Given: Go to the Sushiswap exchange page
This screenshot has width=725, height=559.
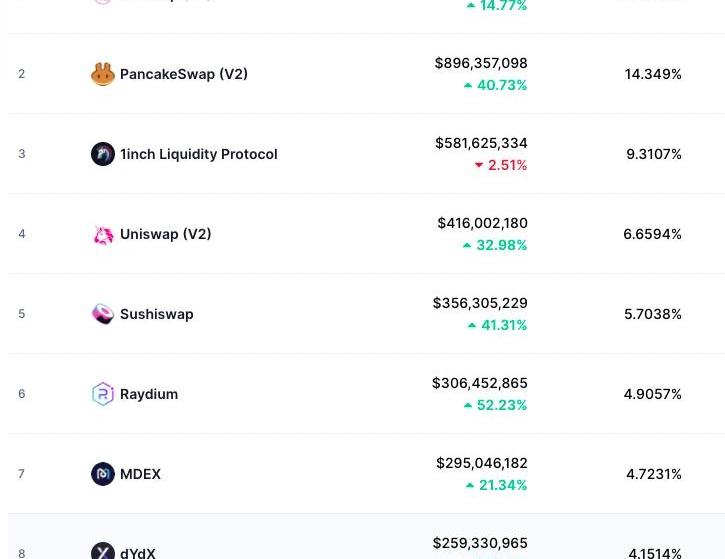Looking at the screenshot, I should coord(156,314).
